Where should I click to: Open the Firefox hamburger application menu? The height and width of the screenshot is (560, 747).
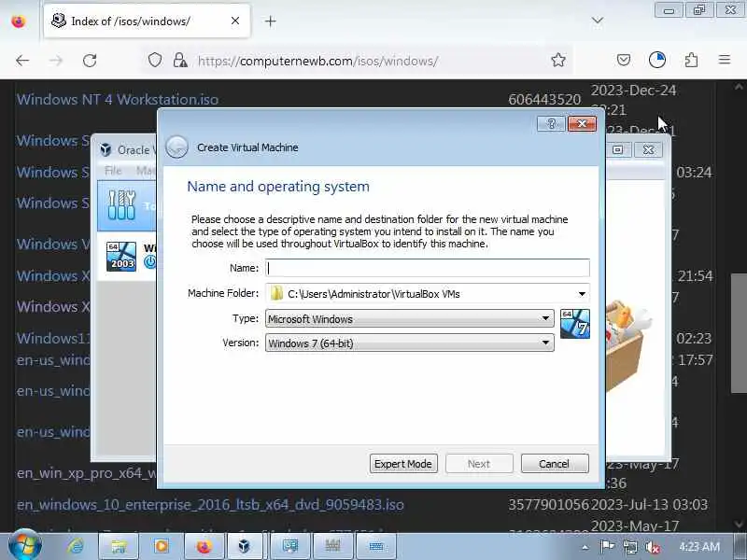coord(725,60)
